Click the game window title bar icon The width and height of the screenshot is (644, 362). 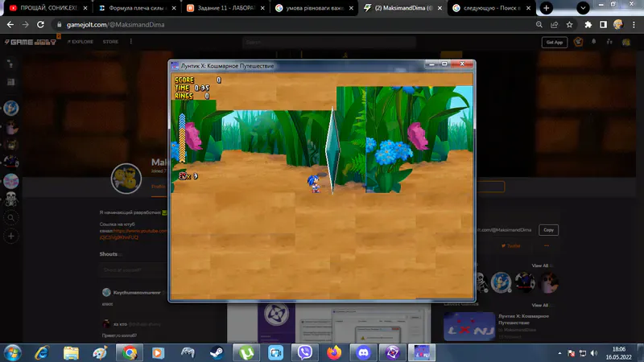point(175,66)
